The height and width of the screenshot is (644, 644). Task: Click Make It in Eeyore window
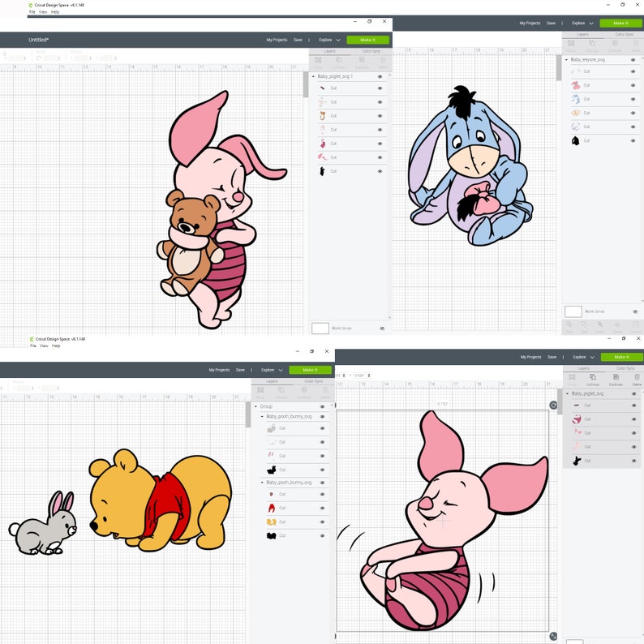tap(620, 24)
